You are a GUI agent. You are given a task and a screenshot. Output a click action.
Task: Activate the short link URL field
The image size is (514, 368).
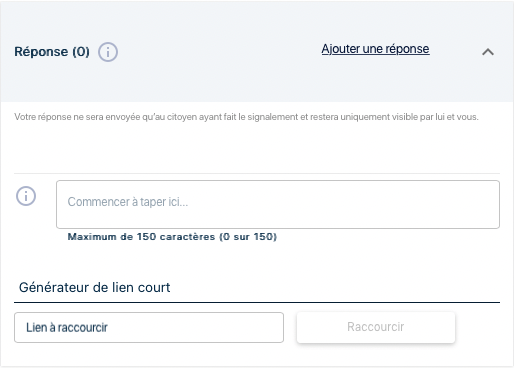point(149,327)
